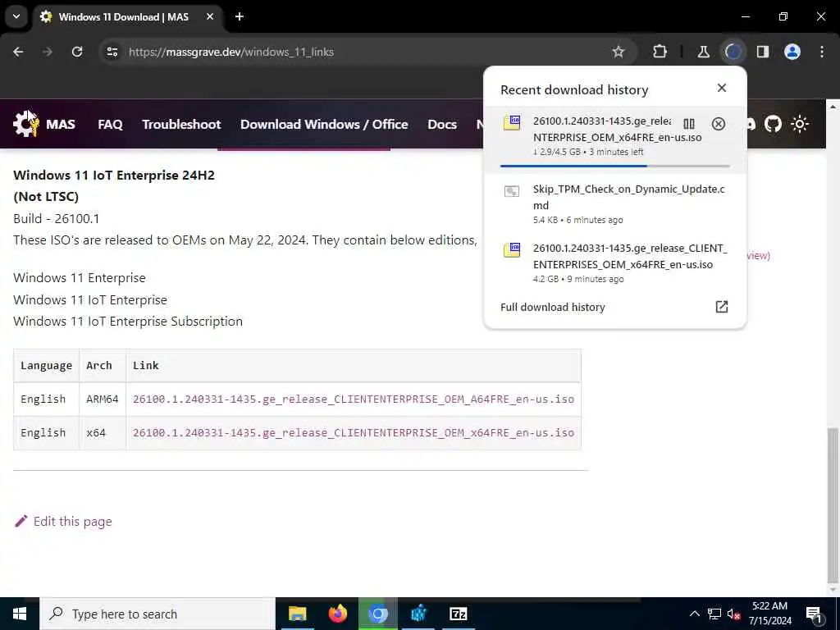The height and width of the screenshot is (630, 840).
Task: Click the Language table header
Action: pyautogui.click(x=46, y=365)
